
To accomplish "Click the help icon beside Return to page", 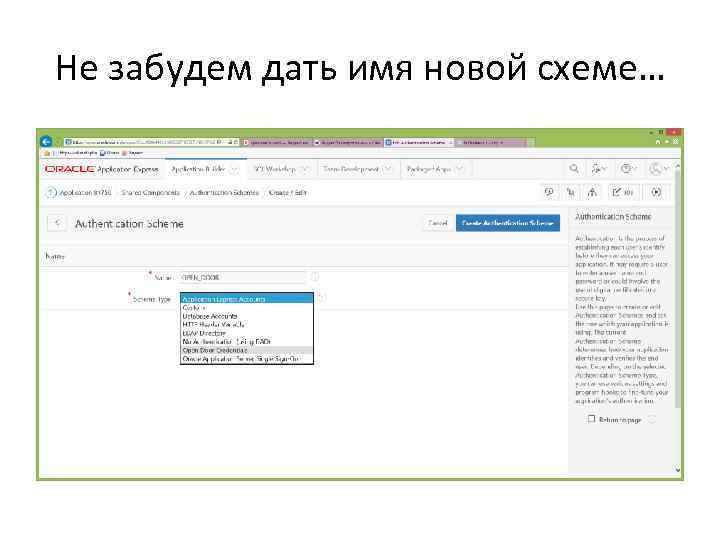I will point(652,419).
